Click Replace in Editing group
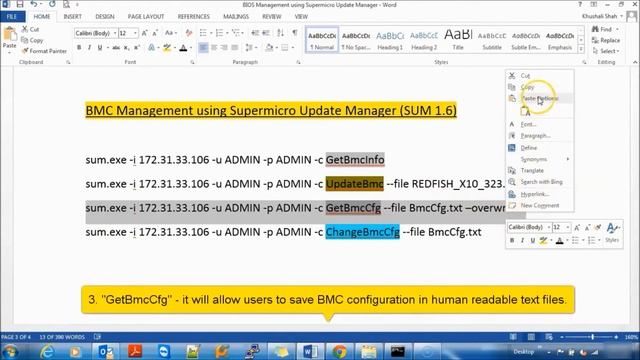The height and width of the screenshot is (360, 640). (x=606, y=40)
